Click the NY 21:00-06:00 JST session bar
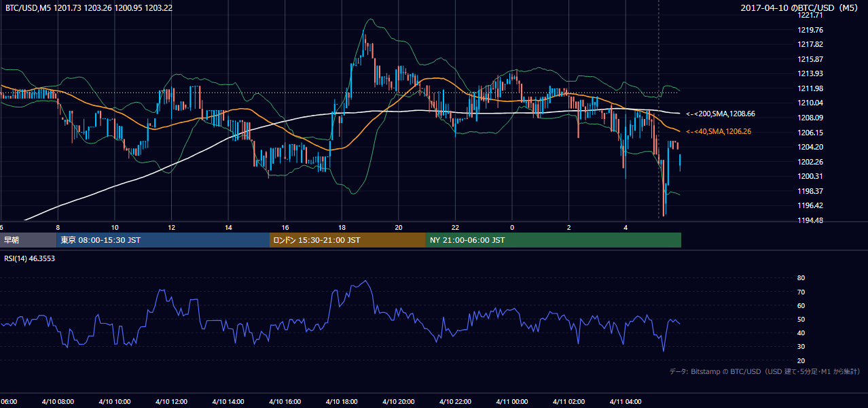Viewport: 868px width, 408px height. point(553,240)
